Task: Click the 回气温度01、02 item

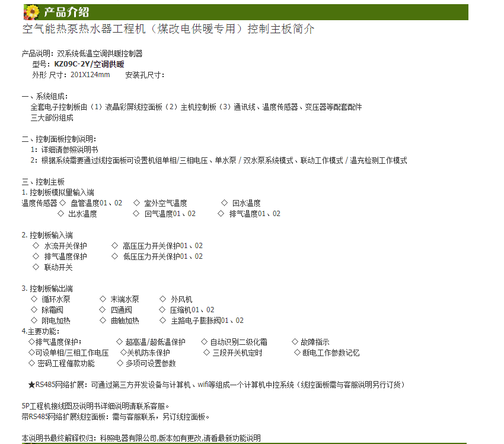Action: pyautogui.click(x=170, y=214)
